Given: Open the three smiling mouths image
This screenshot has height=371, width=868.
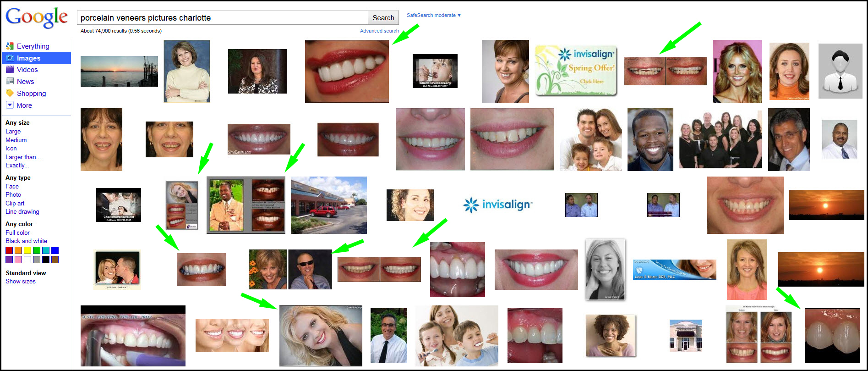Looking at the screenshot, I should tap(232, 336).
